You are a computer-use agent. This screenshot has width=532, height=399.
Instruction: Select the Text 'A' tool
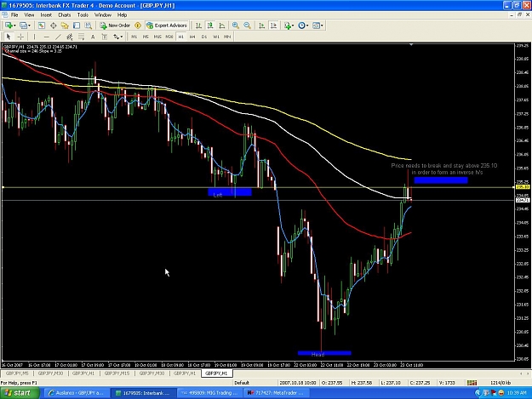[x=93, y=37]
